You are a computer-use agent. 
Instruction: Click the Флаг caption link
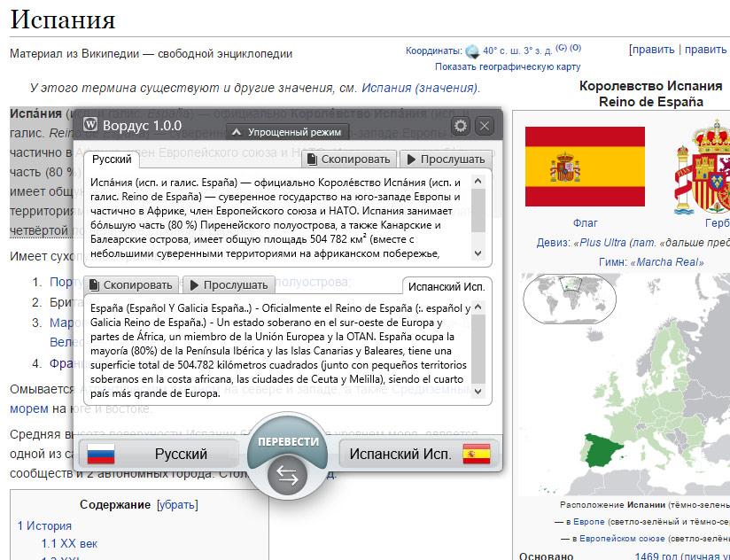coord(585,223)
